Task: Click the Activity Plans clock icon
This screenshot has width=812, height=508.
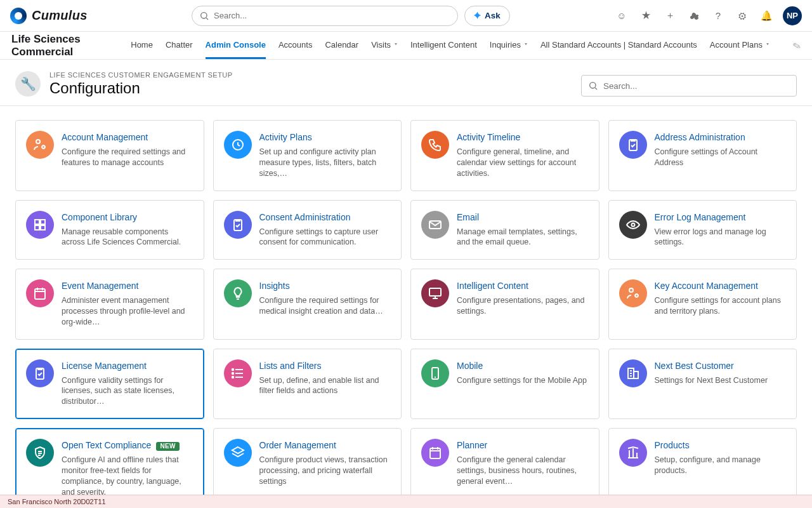Action: 238,145
